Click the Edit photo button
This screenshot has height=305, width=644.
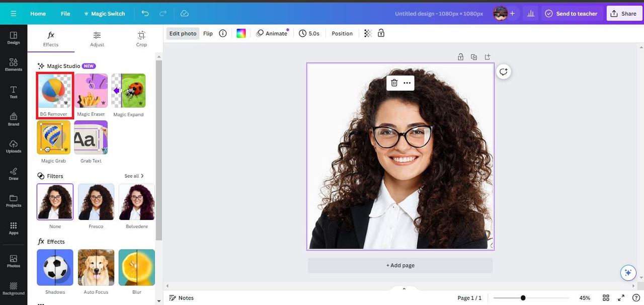(183, 33)
